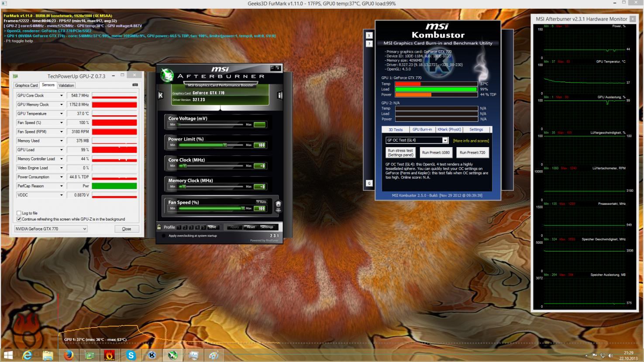Click the Afterburner Reset button

pos(251,227)
